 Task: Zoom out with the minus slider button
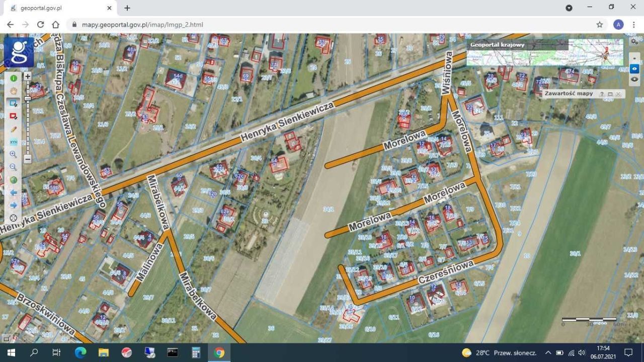pyautogui.click(x=28, y=159)
